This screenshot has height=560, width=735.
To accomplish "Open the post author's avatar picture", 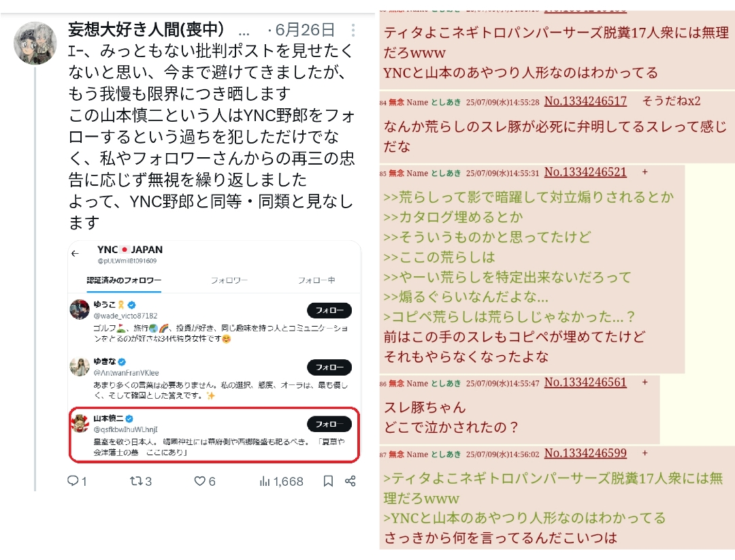I will coord(35,43).
